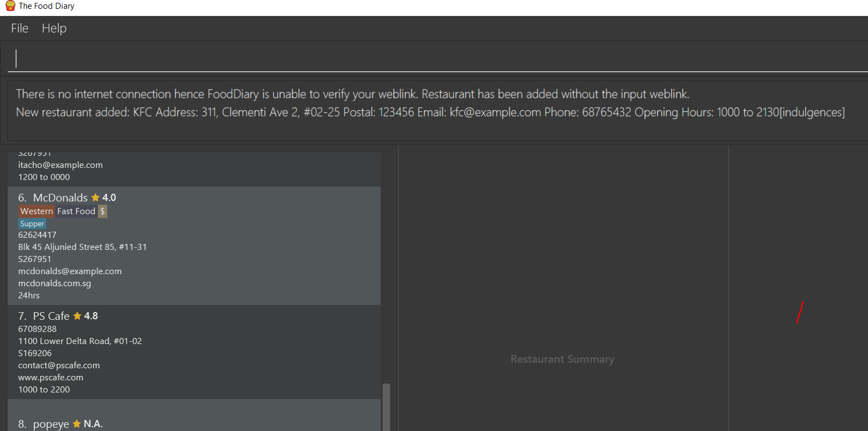Open the mcdonalds.com.sg weblink
This screenshot has height=431, width=868.
pos(54,283)
